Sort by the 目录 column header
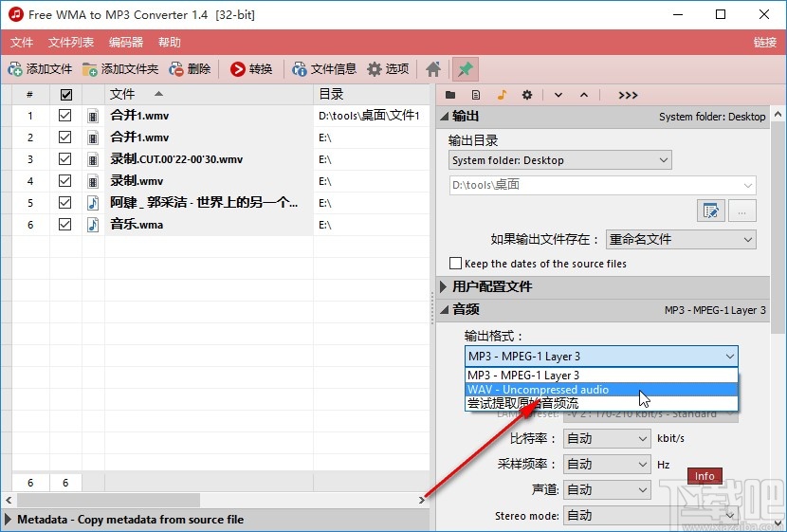Image resolution: width=787 pixels, height=532 pixels. [x=372, y=94]
